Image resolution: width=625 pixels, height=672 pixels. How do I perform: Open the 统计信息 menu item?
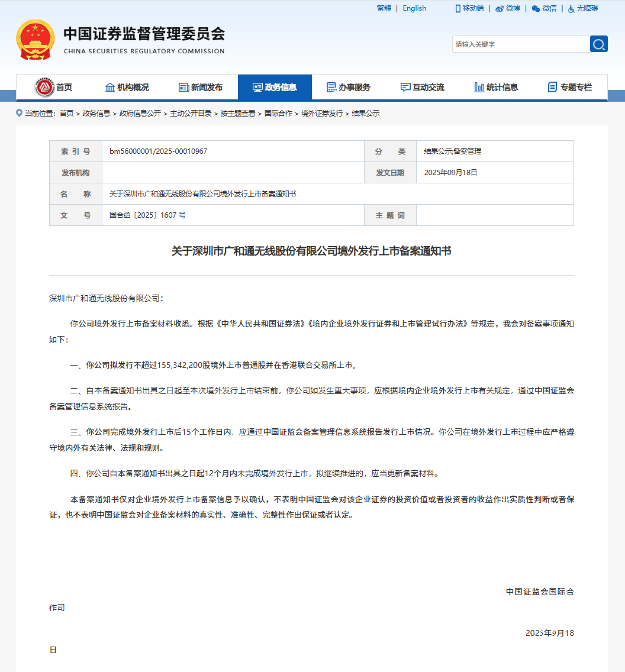tap(496, 88)
